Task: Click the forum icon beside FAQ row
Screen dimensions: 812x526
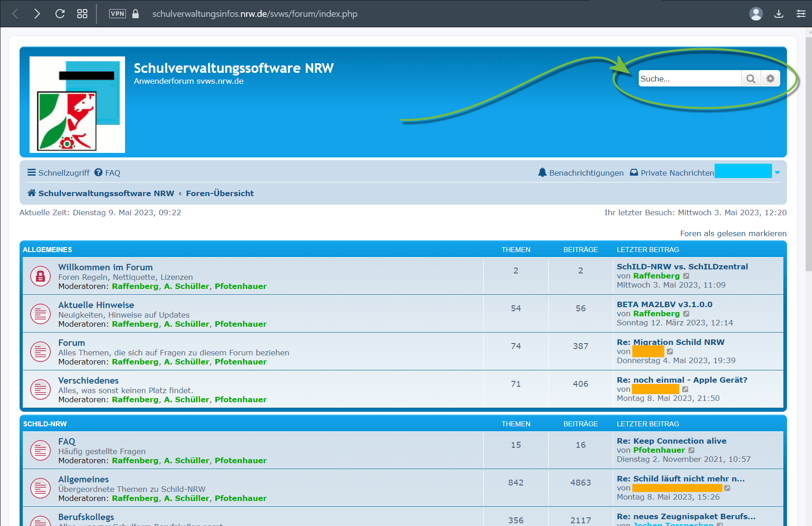Action: point(40,450)
